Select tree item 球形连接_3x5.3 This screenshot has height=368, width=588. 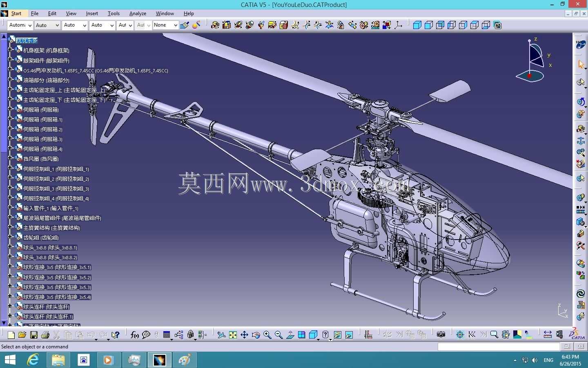pos(57,287)
